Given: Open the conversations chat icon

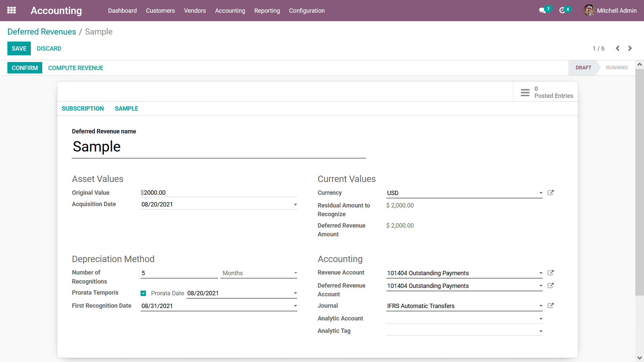Looking at the screenshot, I should (542, 11).
